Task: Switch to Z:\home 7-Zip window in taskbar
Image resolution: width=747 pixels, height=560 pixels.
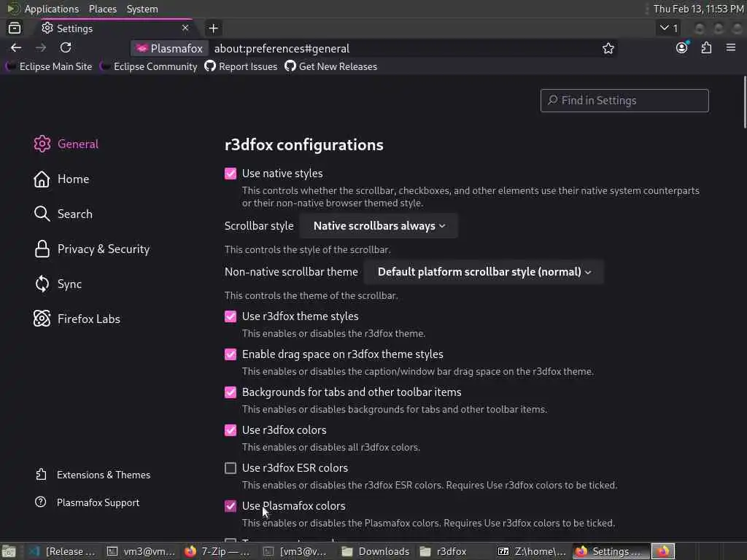Action: tap(532, 551)
